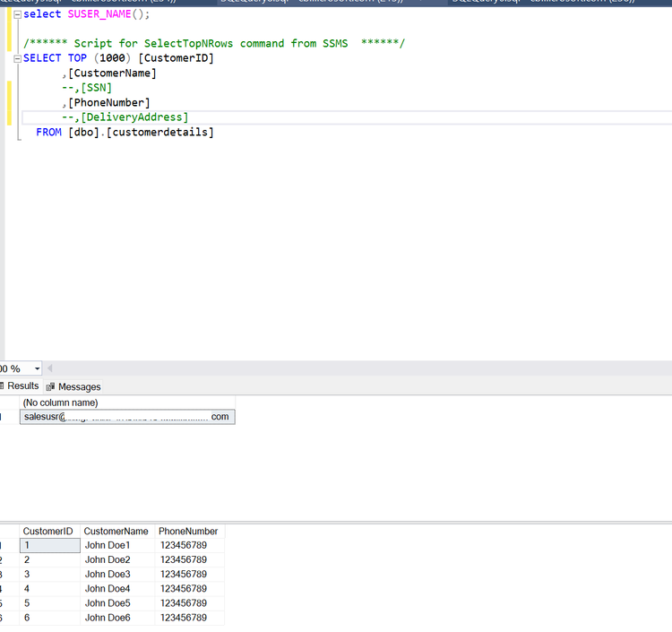Click the (No column name) header
This screenshot has width=672, height=632.
[127, 403]
